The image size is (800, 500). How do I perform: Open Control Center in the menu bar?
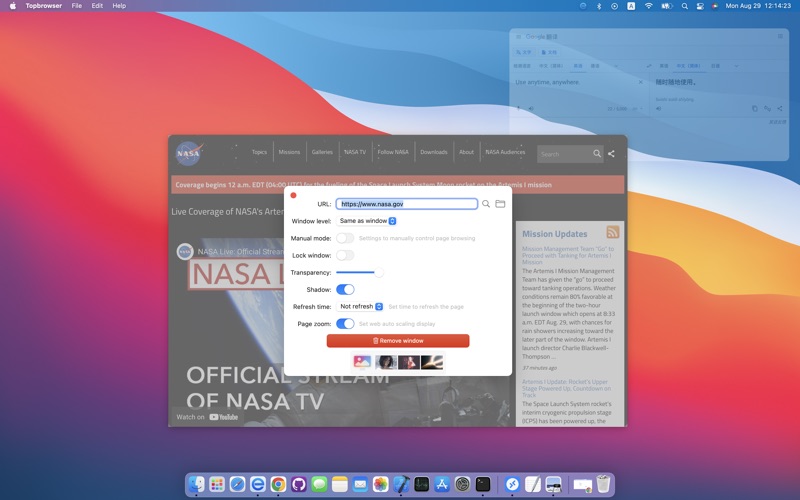coord(700,6)
